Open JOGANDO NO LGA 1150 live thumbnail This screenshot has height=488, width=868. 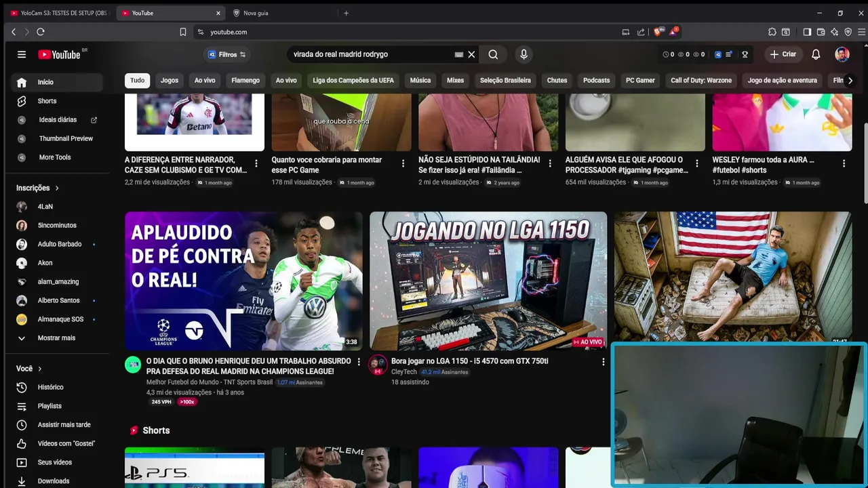click(488, 281)
